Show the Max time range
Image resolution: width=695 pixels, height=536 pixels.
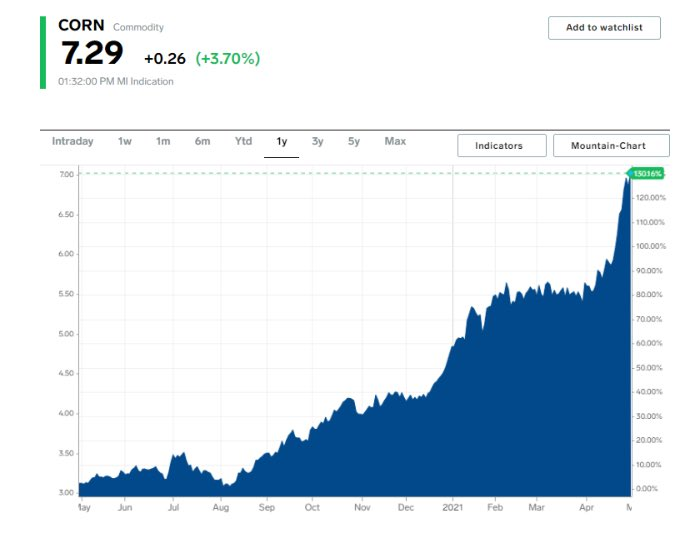395,142
